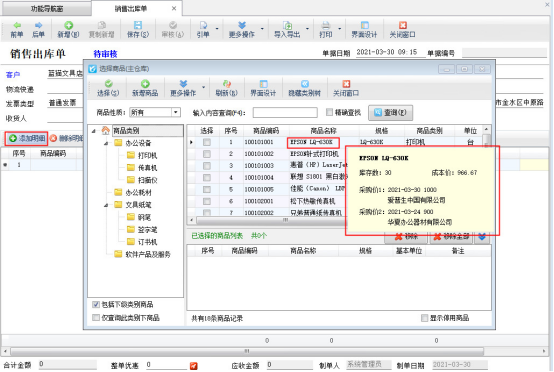Click the 刷新(R) refresh icon in dialog
Screen dimensions: 554x372
[x=226, y=84]
